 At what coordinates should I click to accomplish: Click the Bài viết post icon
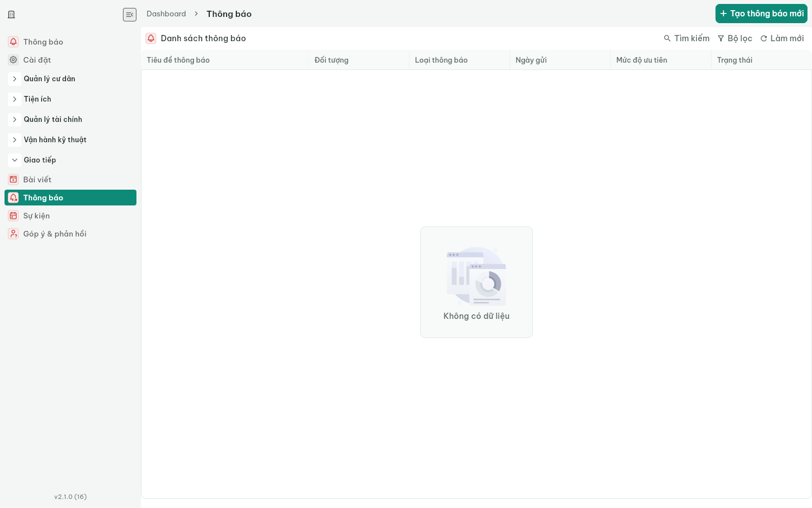coord(14,179)
